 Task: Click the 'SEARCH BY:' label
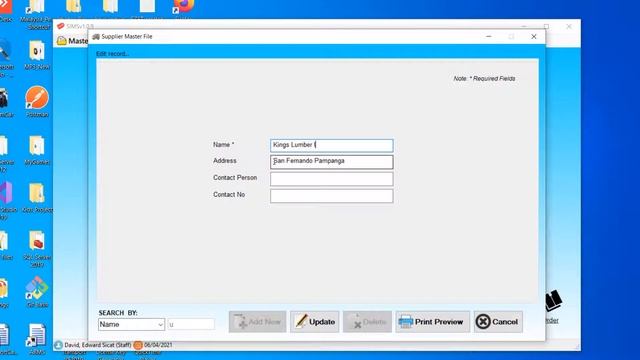(118, 313)
